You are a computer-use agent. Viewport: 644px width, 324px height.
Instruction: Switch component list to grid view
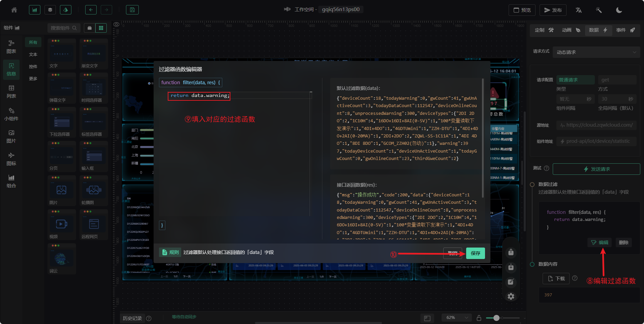coord(101,28)
